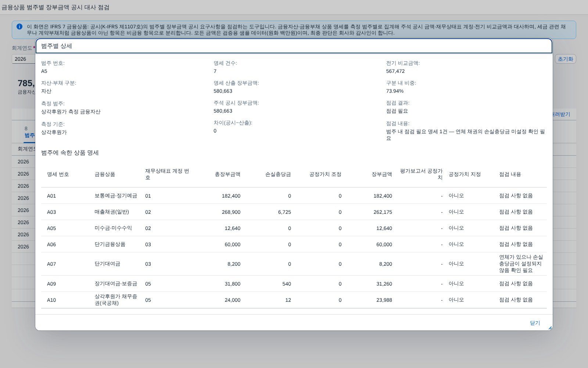
Task: Click the 보통예금·정기예금 product cell
Action: pos(116,196)
